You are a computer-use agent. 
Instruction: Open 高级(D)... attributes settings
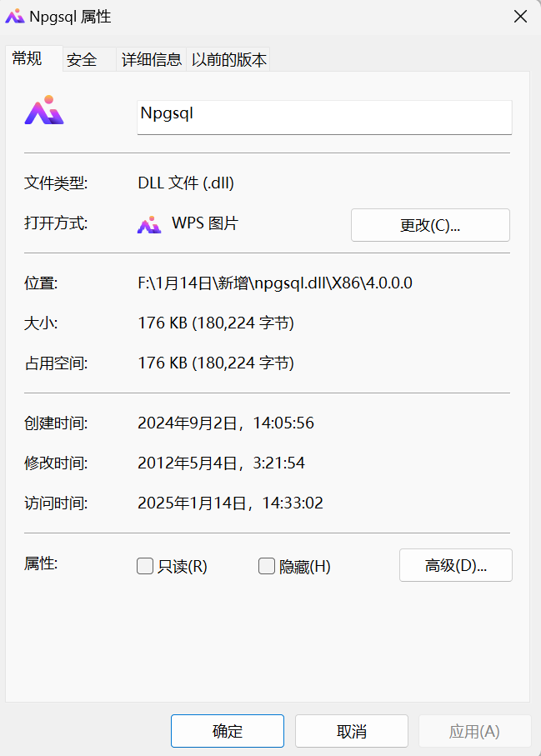click(456, 565)
